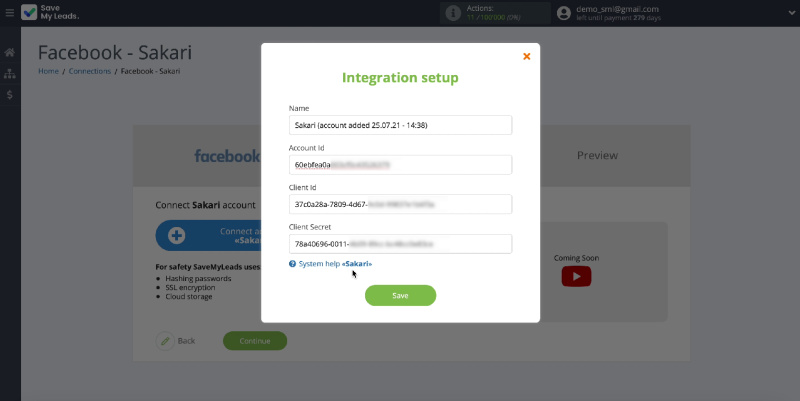Click the pencil icon beside Back

pos(166,341)
